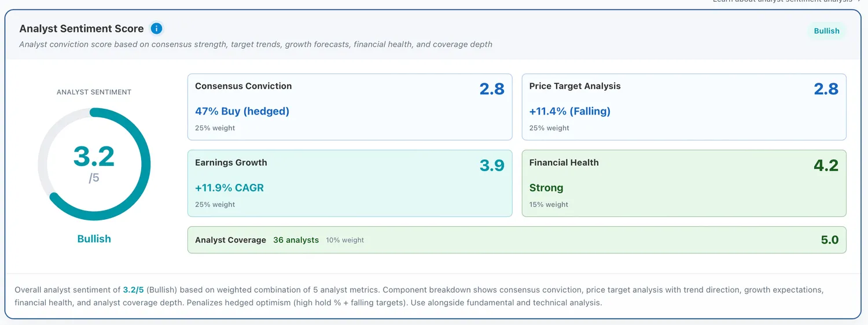
Task: Click the '10% weight' label
Action: pos(345,240)
